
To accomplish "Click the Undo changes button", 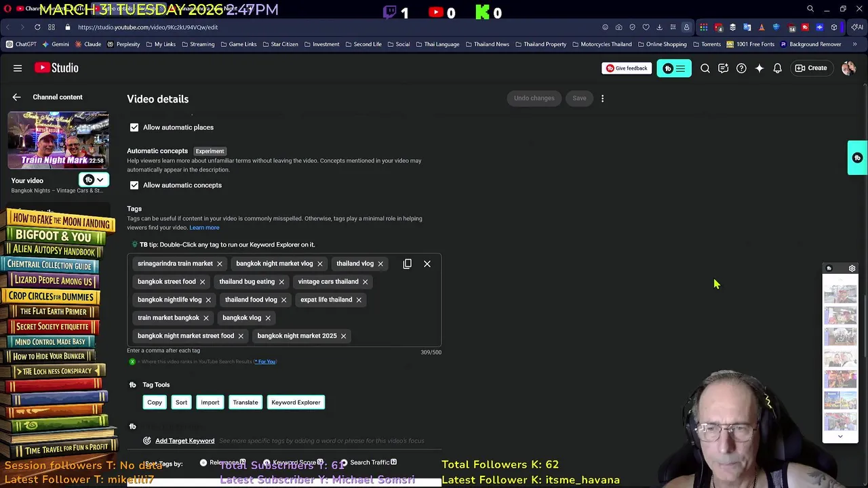I will tap(534, 98).
